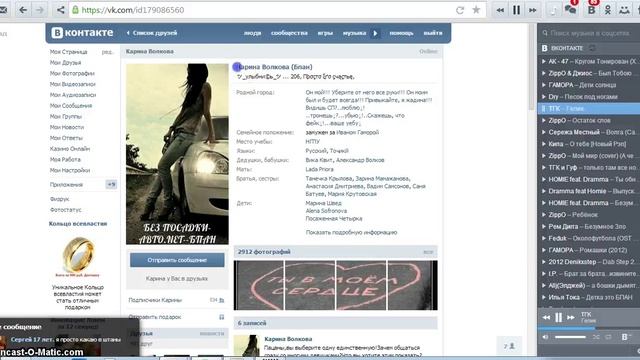Open Мои Фотографии in sidebar
640x360 pixels.
coord(72,73)
